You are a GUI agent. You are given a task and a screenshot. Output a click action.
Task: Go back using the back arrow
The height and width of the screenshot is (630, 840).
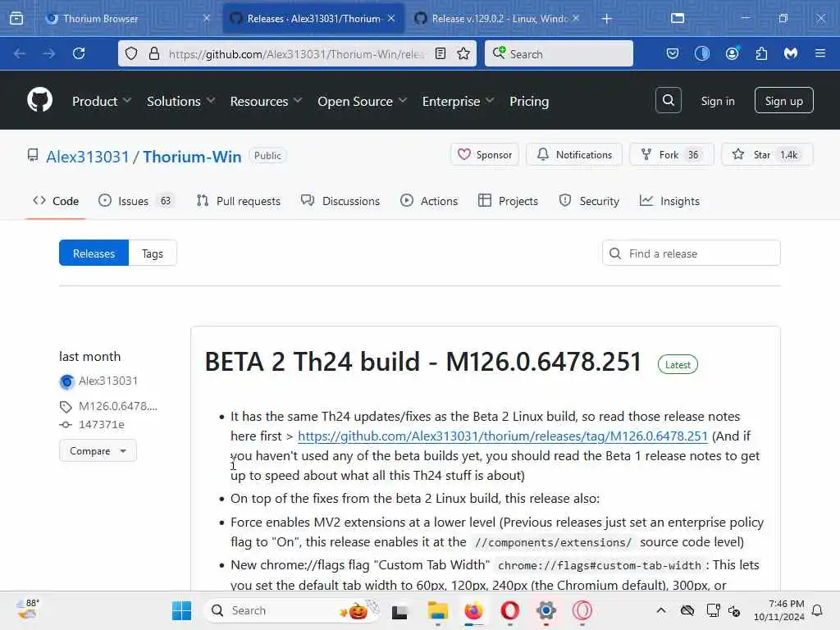[20, 53]
